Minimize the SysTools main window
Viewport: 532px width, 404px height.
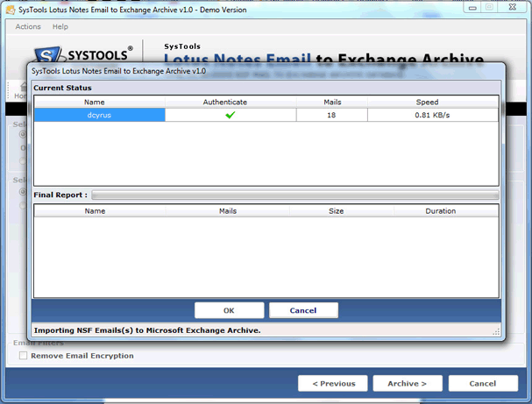[x=472, y=8]
